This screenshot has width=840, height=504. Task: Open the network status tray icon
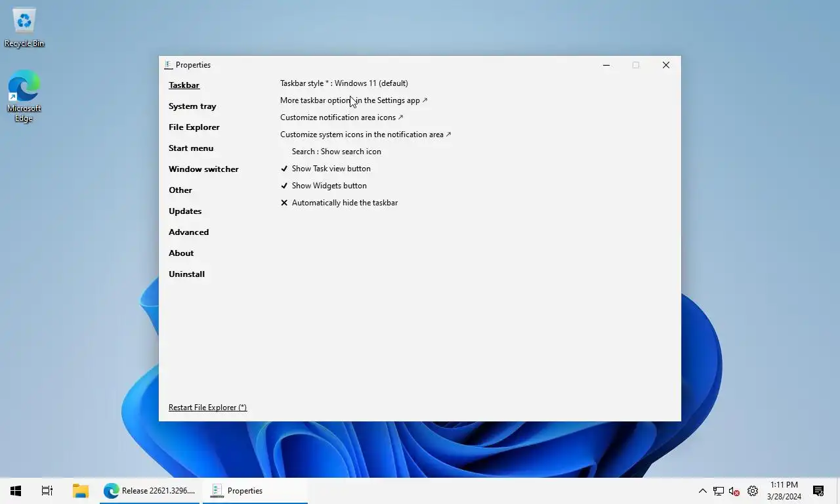[x=719, y=491]
